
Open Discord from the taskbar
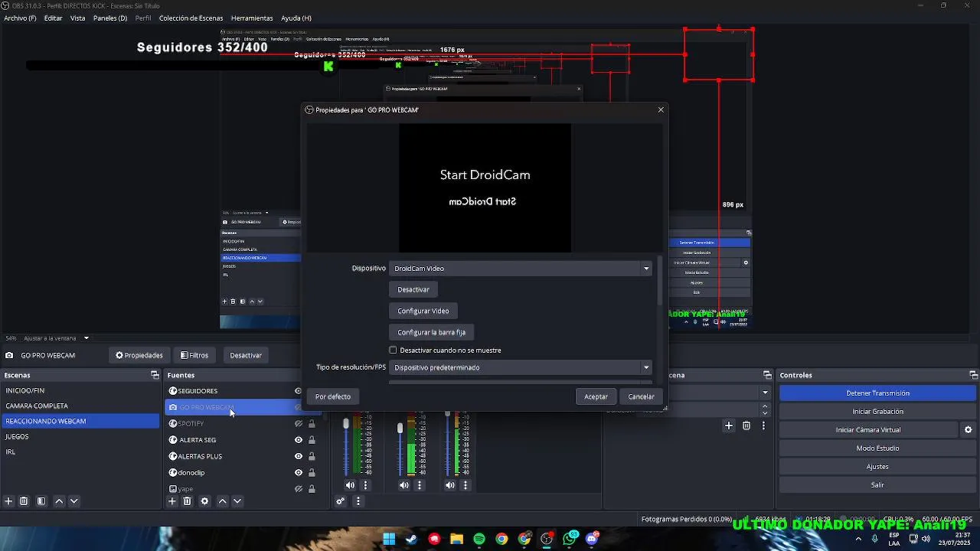click(592, 539)
